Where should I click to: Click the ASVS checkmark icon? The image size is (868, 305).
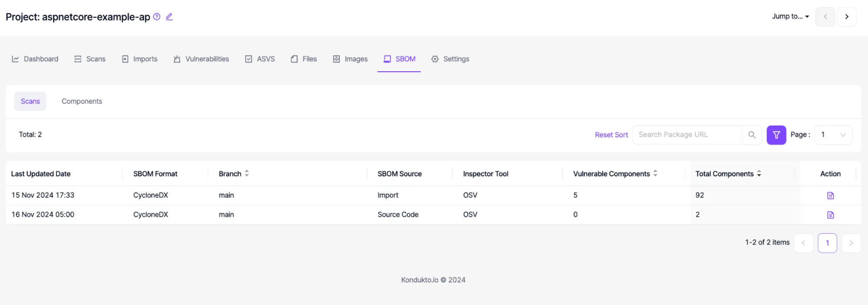coord(248,59)
